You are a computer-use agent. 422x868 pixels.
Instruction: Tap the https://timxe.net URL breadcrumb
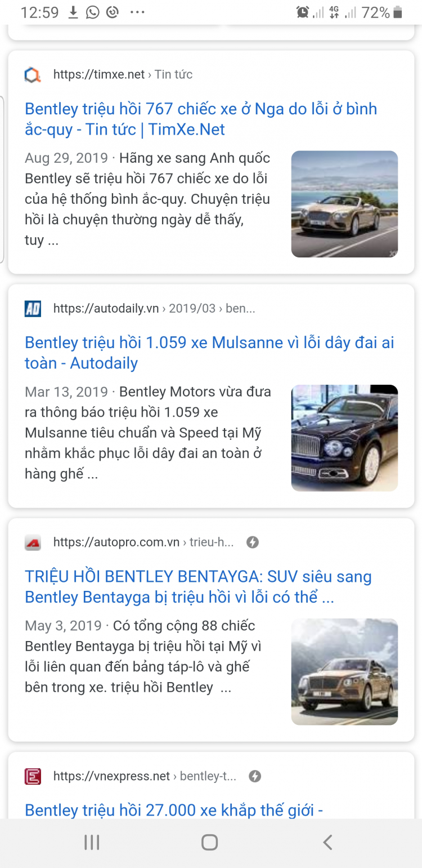click(123, 74)
